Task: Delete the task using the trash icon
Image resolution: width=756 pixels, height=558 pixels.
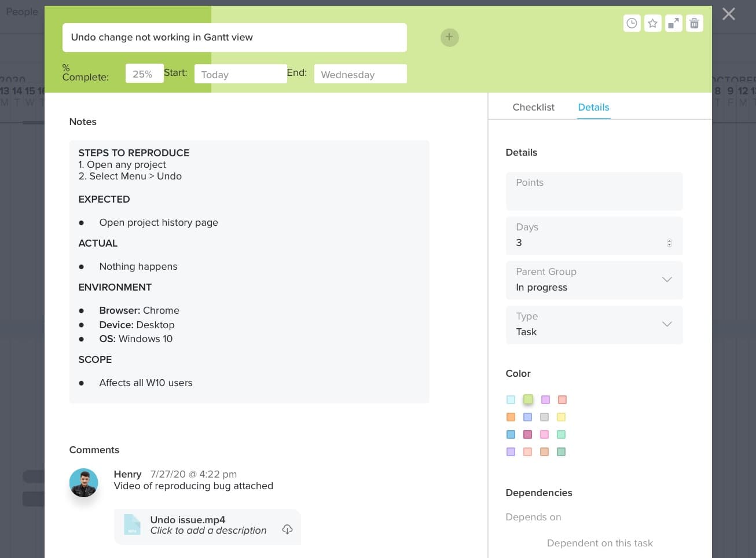Action: [694, 23]
